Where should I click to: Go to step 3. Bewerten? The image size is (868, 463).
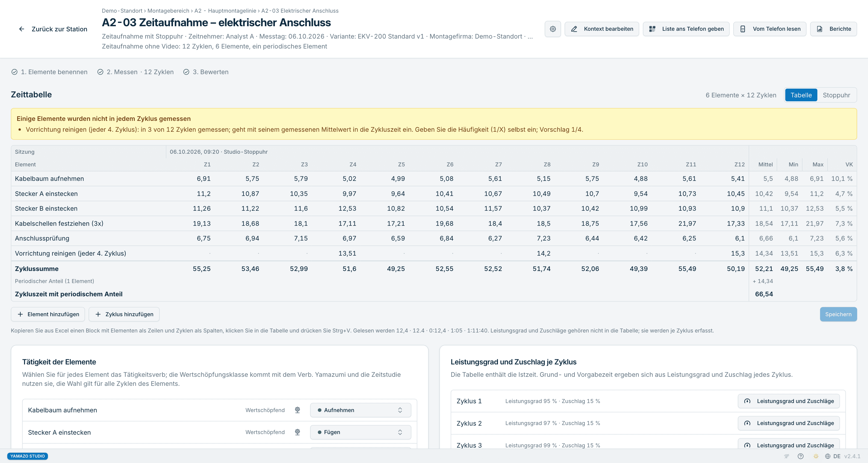206,72
